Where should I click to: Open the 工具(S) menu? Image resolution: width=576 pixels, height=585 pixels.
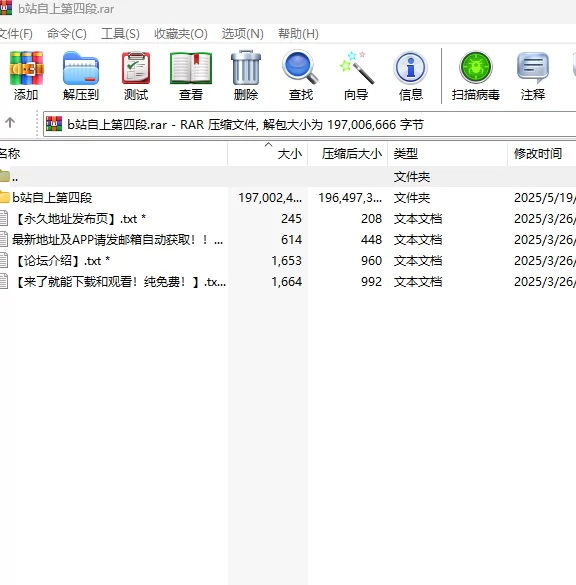click(120, 34)
